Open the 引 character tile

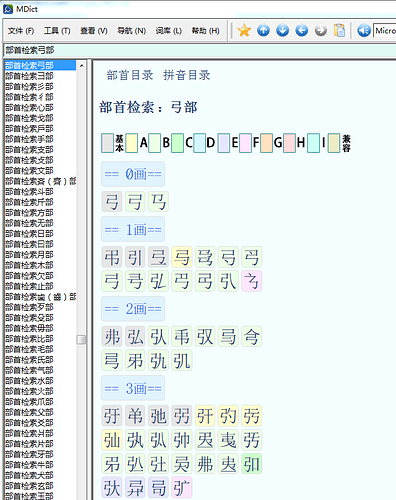tap(135, 257)
